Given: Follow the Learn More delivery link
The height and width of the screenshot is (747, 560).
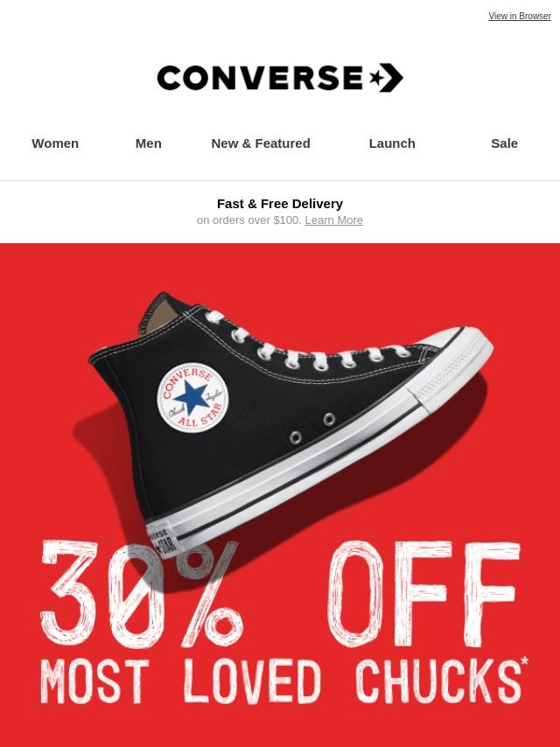Looking at the screenshot, I should (x=333, y=220).
